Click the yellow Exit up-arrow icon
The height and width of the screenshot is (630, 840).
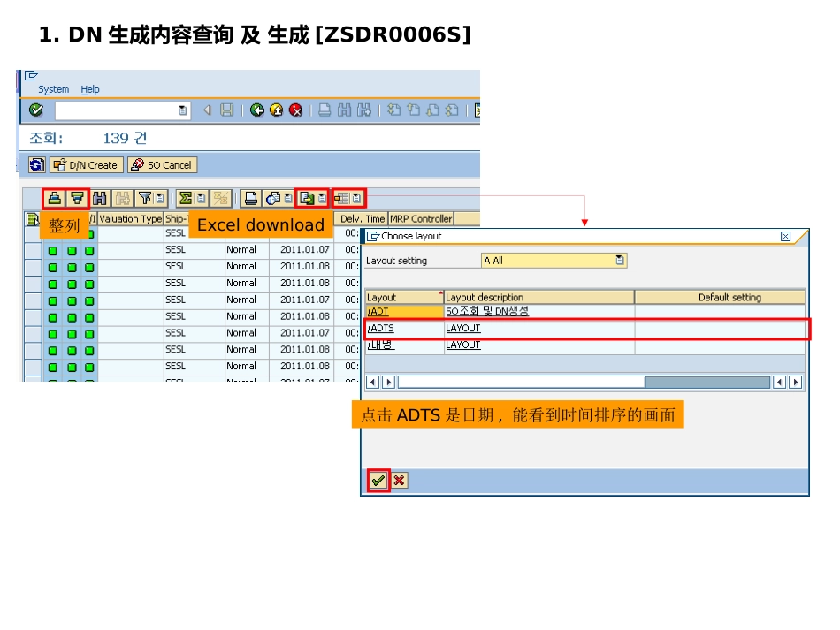[277, 110]
